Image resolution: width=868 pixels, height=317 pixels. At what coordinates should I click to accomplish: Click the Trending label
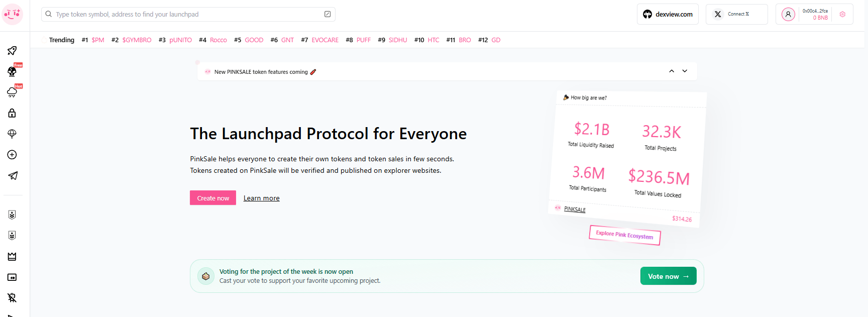(x=62, y=40)
